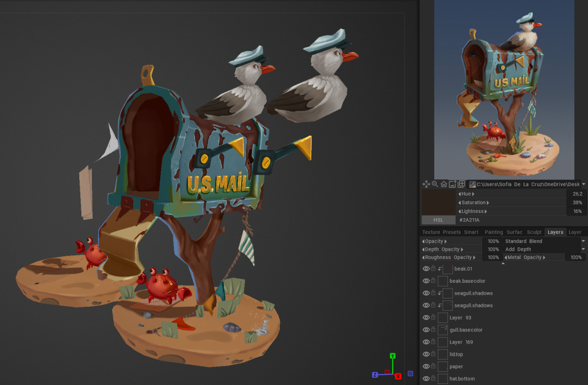Screen dimensions: 588x385
Task: Switch to the Texture tab
Action: coord(431,232)
